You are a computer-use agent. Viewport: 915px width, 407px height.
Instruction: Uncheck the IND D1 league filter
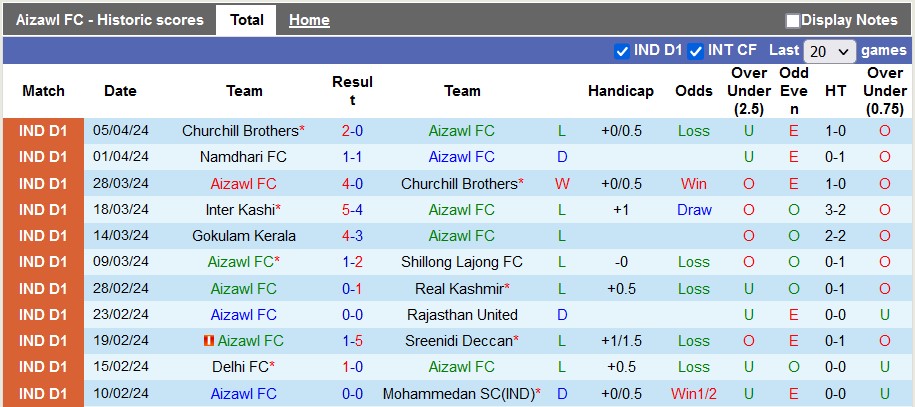click(x=621, y=50)
